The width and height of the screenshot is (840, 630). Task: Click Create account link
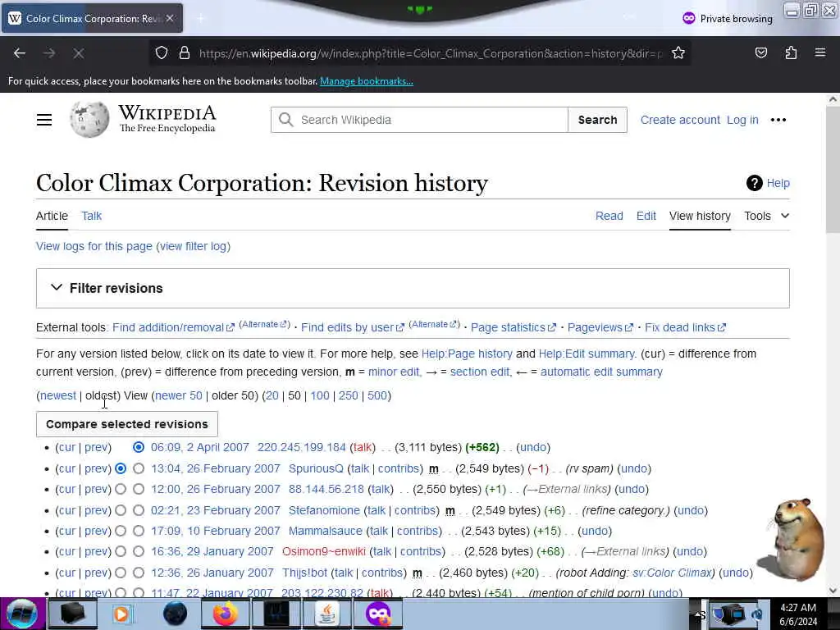click(x=680, y=120)
